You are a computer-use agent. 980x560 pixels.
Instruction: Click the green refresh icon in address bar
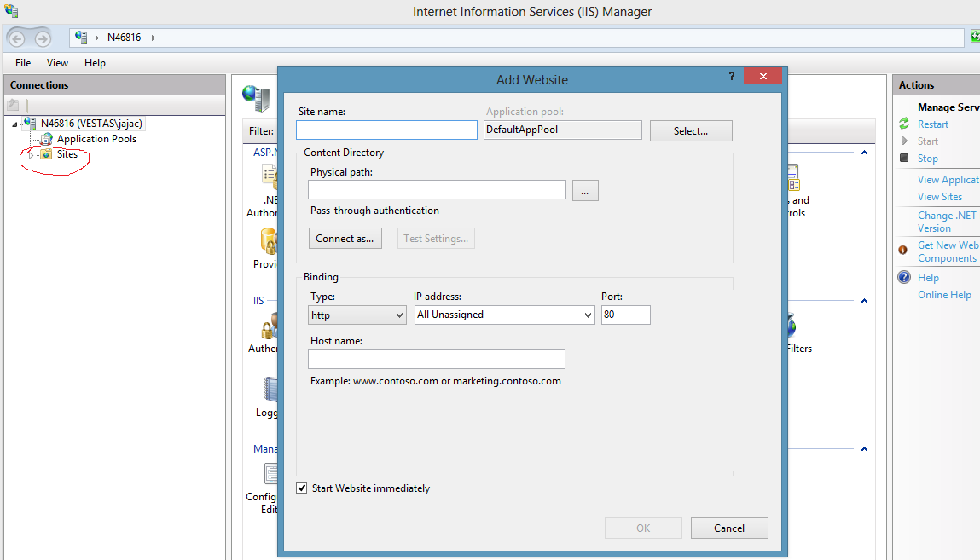click(x=974, y=37)
